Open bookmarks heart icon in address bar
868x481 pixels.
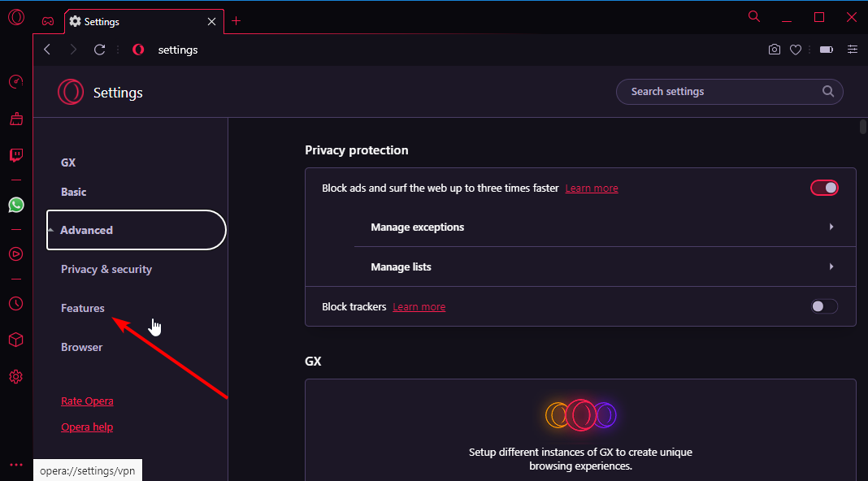pyautogui.click(x=796, y=50)
